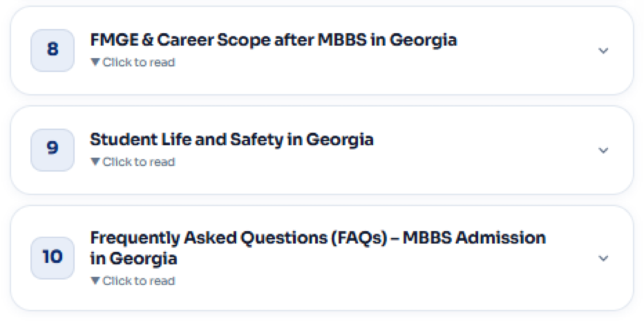Expand the Student Life and Safety chevron
This screenshot has height=321, width=644.
[x=603, y=150]
